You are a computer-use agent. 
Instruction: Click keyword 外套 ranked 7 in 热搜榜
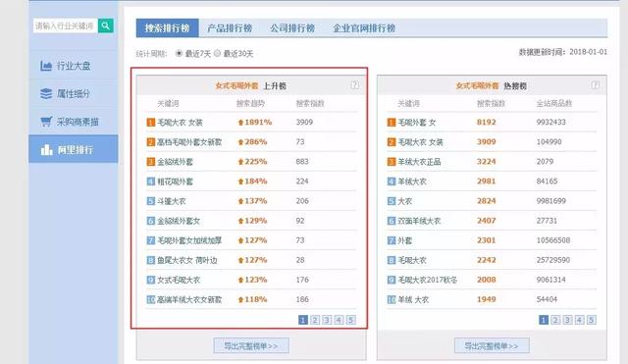[x=405, y=240]
